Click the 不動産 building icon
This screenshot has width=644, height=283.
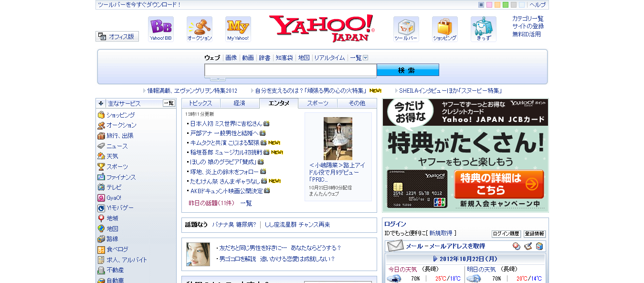[101, 270]
